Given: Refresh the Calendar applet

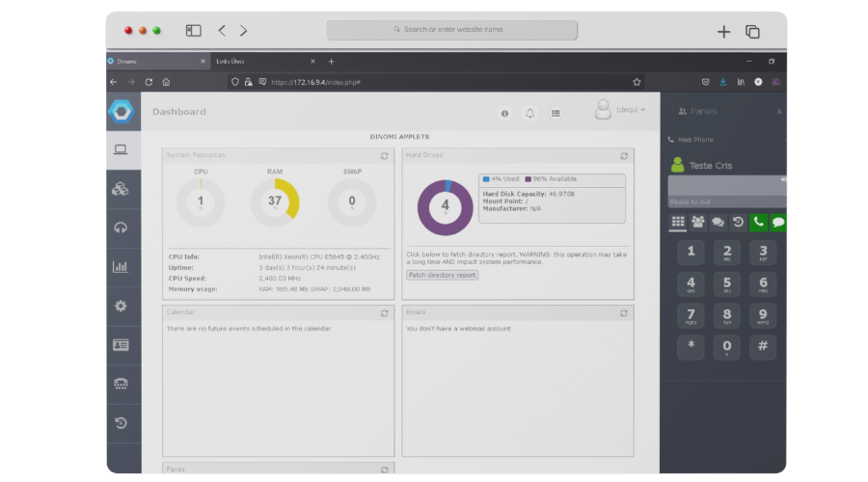Looking at the screenshot, I should pos(384,313).
